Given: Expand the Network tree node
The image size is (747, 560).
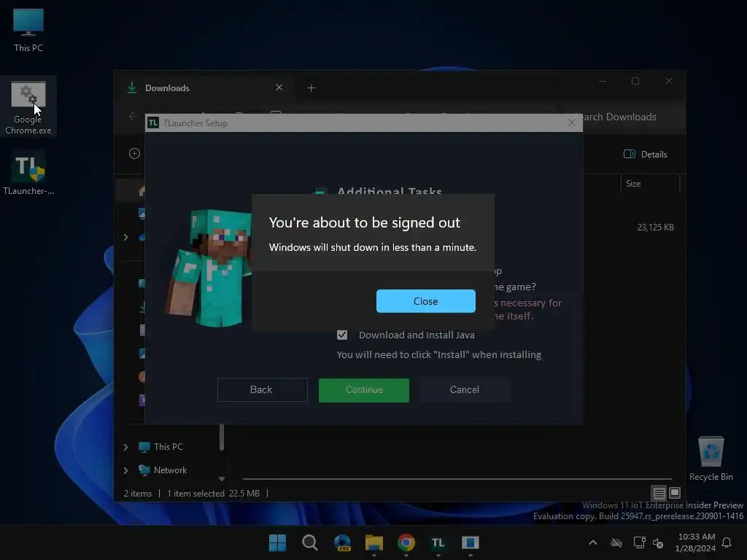Looking at the screenshot, I should (x=125, y=470).
